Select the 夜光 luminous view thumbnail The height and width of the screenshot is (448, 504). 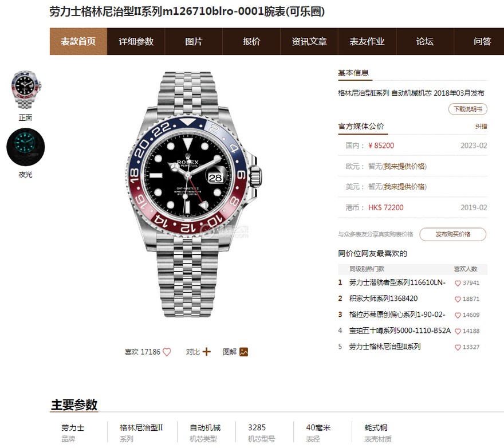[26, 147]
